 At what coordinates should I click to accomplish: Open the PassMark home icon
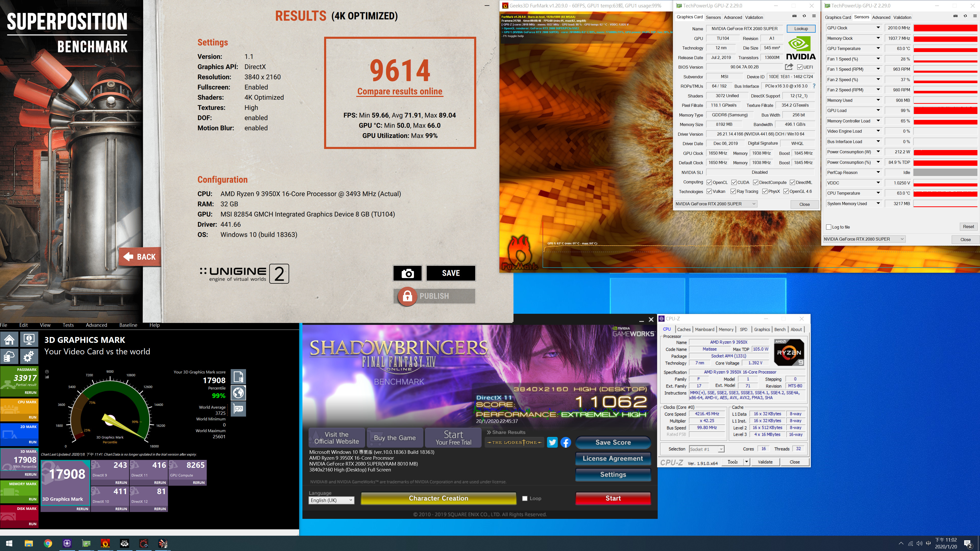(x=9, y=339)
